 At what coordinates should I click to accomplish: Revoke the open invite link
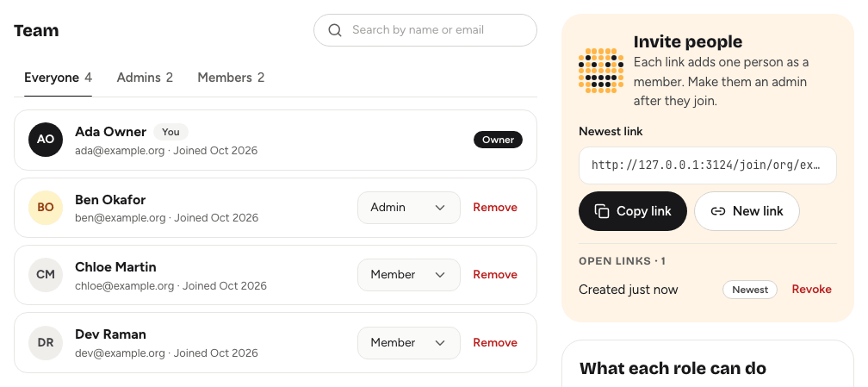click(x=811, y=290)
